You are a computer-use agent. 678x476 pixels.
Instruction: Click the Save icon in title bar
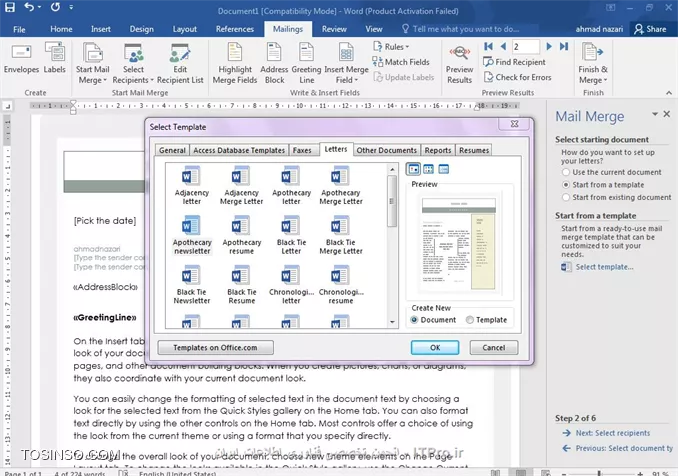click(10, 7)
